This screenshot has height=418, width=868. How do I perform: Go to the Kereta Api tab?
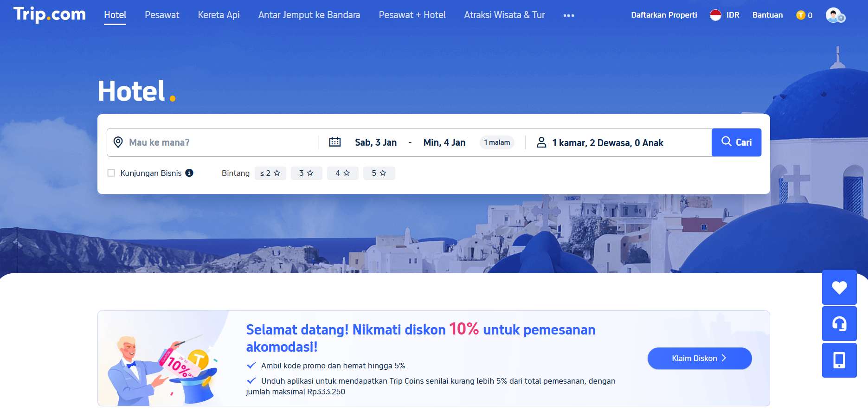point(219,15)
